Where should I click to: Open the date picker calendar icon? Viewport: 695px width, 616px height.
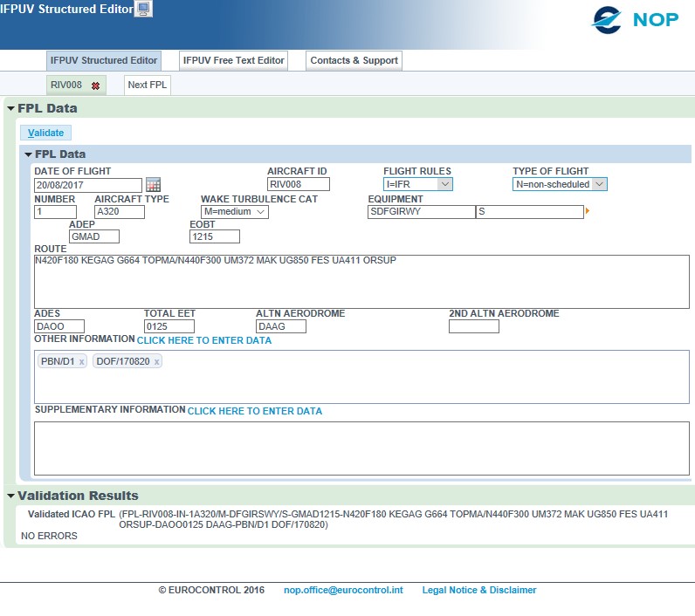154,185
